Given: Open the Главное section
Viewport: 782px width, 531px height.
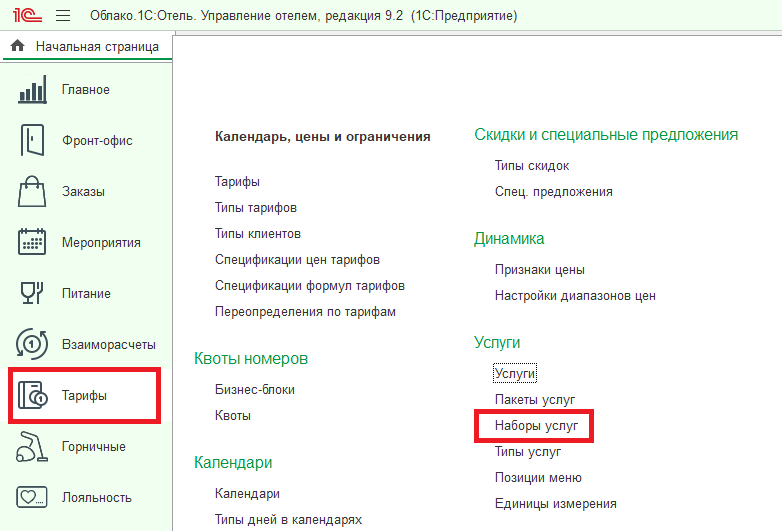Looking at the screenshot, I should coord(86,90).
